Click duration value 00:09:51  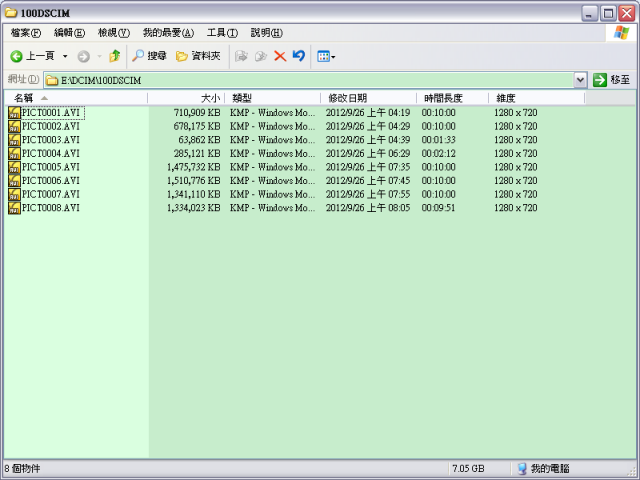439,208
